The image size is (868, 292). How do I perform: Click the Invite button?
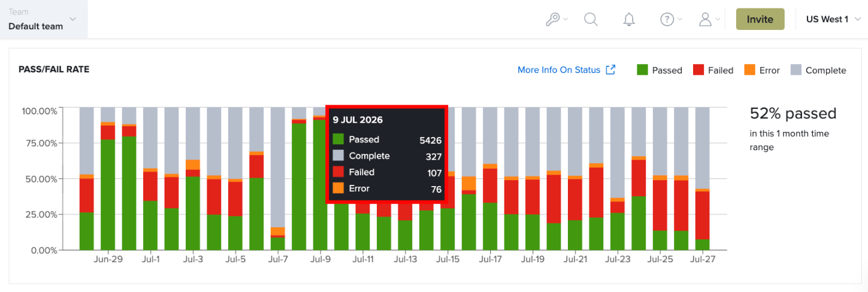coord(760,19)
